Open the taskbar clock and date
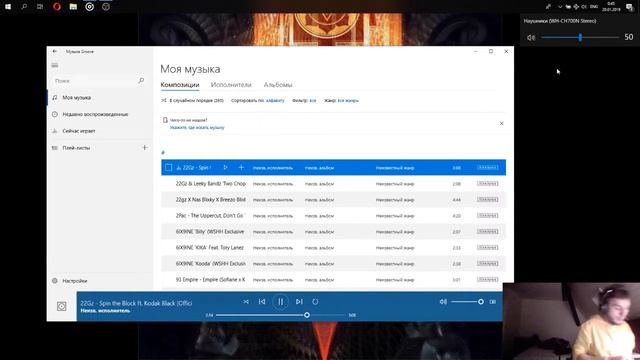The height and width of the screenshot is (360, 640). point(611,7)
